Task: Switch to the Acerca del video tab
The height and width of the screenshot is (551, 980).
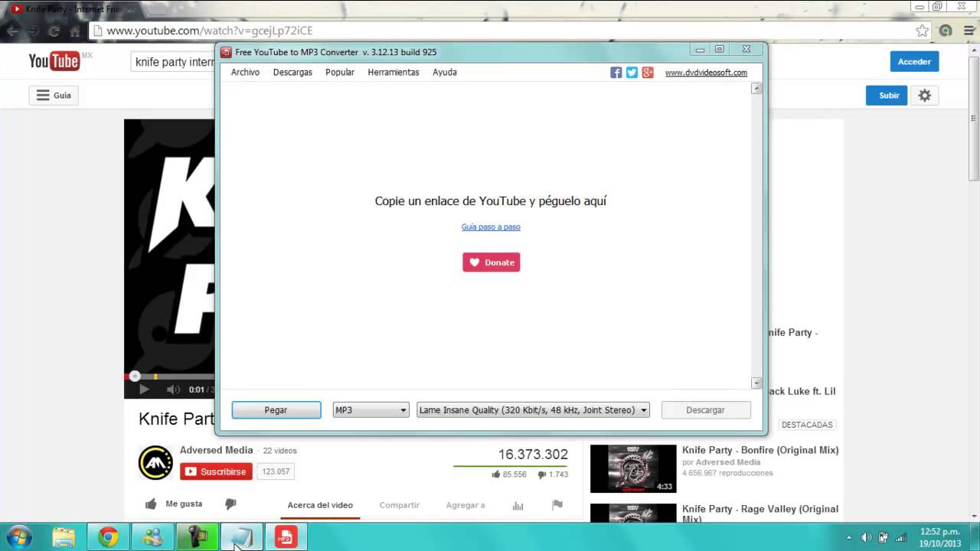Action: point(320,505)
